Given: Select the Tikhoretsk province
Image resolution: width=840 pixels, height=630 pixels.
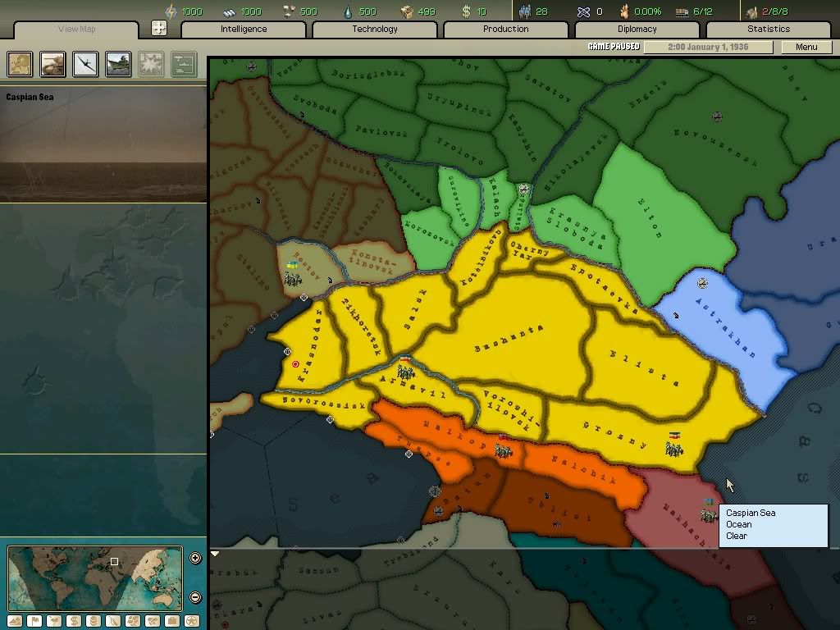Looking at the screenshot, I should (x=363, y=327).
